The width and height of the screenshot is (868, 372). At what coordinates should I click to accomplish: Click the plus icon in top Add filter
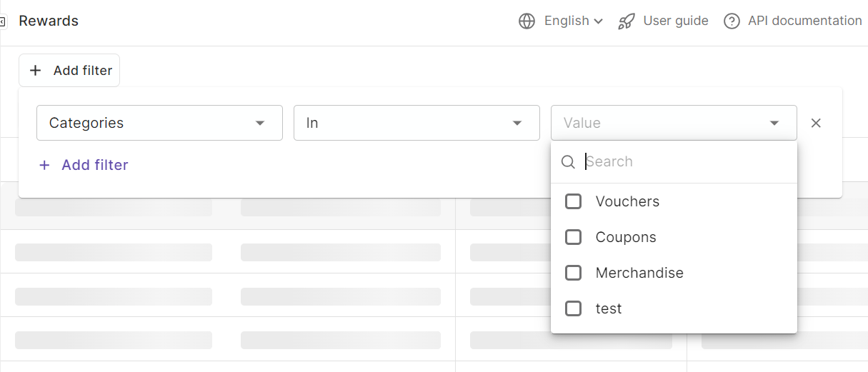pos(35,71)
